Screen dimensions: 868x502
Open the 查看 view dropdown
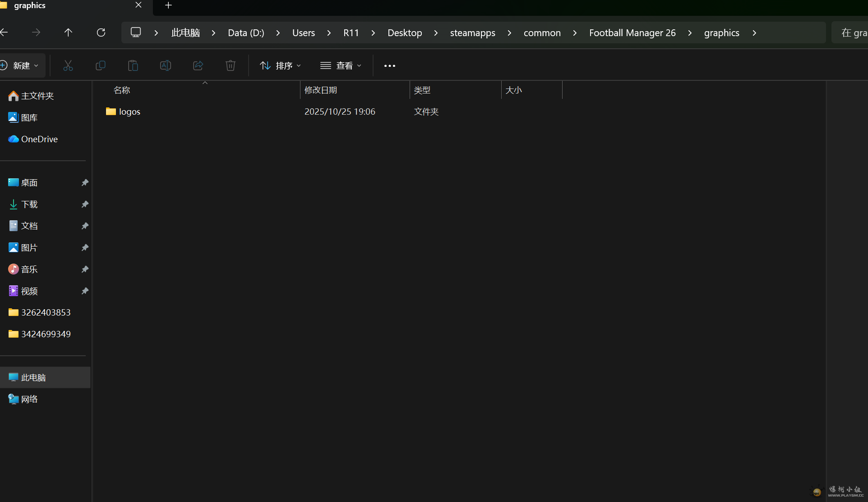coord(341,66)
